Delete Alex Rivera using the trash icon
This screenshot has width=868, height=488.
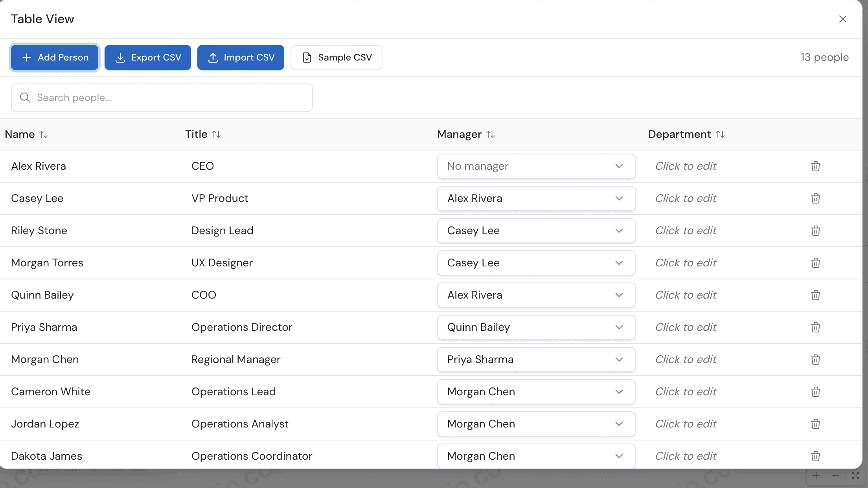click(815, 166)
